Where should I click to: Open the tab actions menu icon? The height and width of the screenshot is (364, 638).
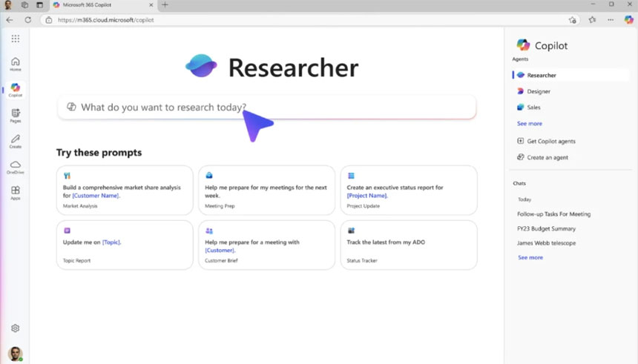pyautogui.click(x=39, y=5)
